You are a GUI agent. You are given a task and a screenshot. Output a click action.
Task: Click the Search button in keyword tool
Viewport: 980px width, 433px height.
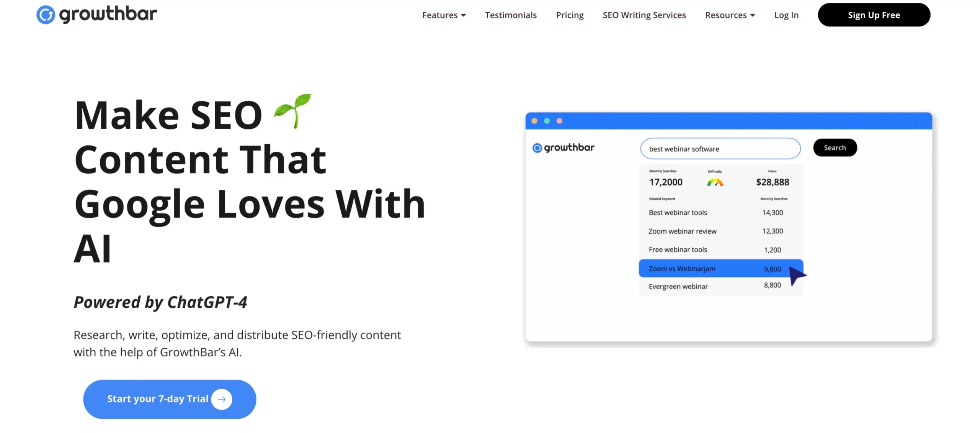point(835,147)
